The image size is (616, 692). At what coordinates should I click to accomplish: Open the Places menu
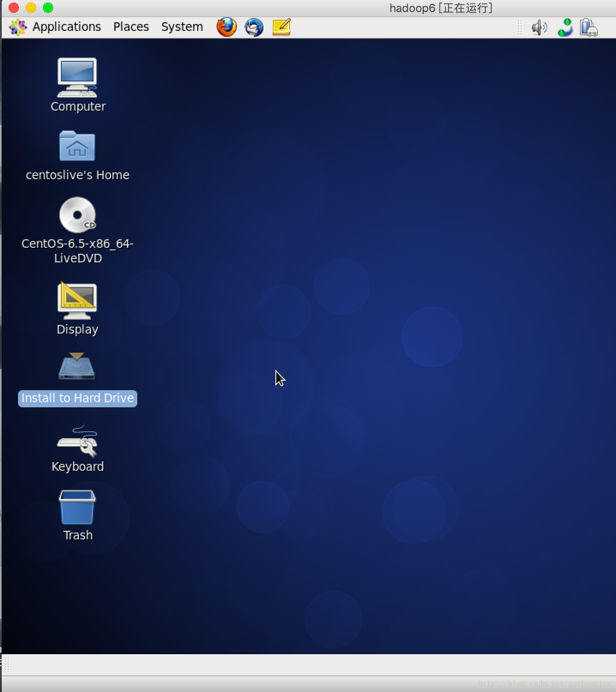131,27
